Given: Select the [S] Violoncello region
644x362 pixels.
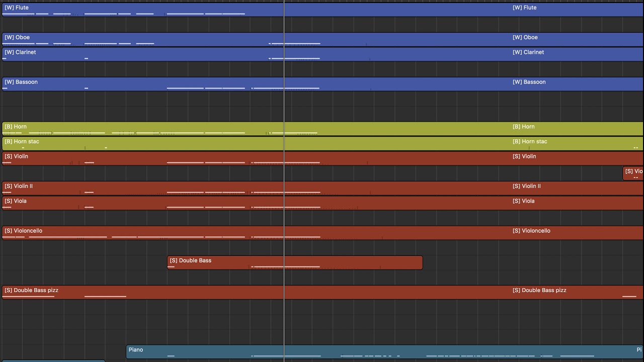Looking at the screenshot, I should coord(323,233).
